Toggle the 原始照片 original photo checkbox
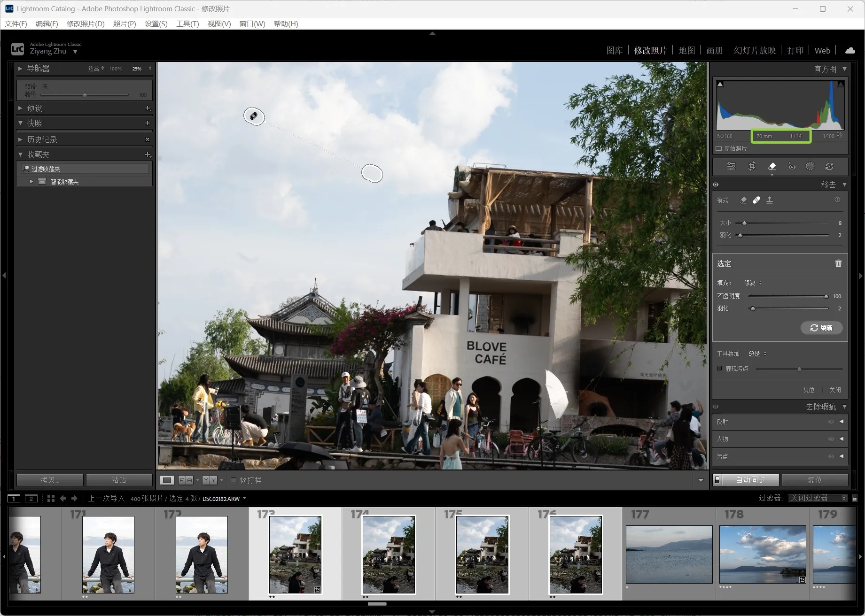Viewport: 865px width, 616px height. tap(719, 148)
